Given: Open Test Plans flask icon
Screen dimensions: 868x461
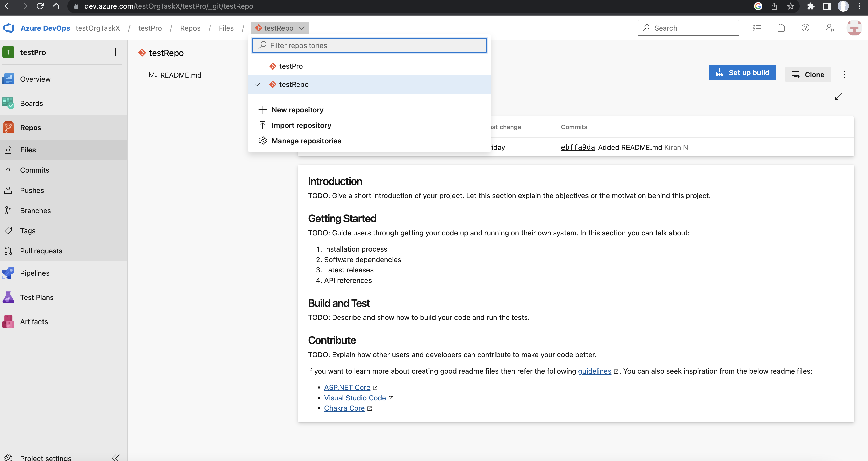Looking at the screenshot, I should (x=8, y=297).
